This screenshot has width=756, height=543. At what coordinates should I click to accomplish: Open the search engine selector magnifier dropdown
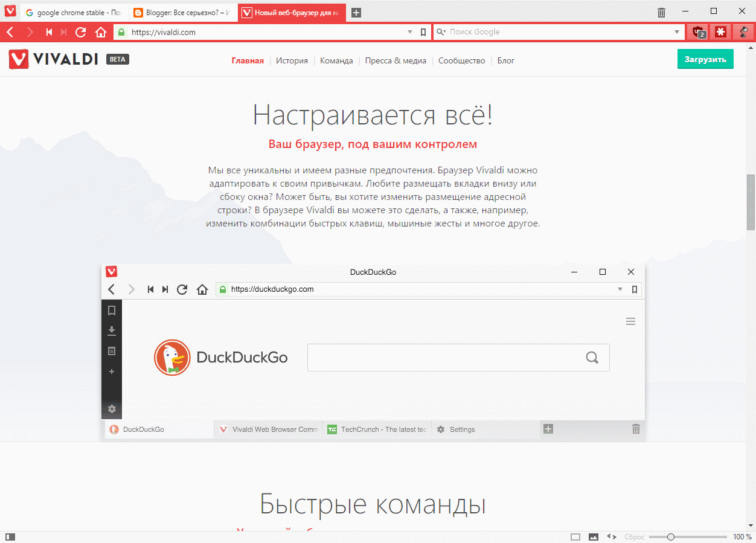click(441, 32)
